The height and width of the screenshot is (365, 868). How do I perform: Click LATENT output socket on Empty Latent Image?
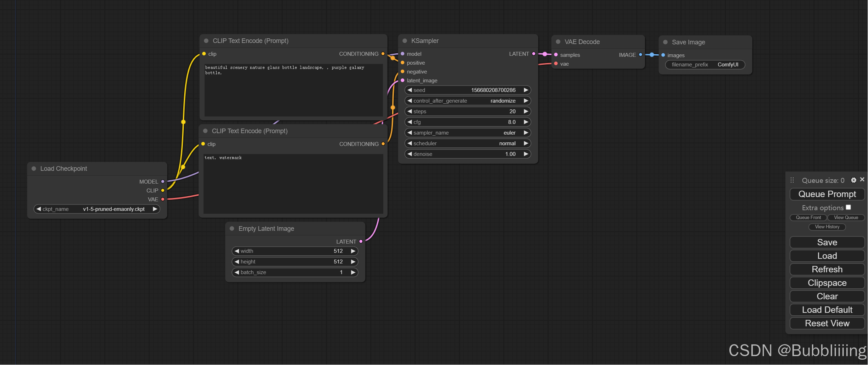coord(361,241)
